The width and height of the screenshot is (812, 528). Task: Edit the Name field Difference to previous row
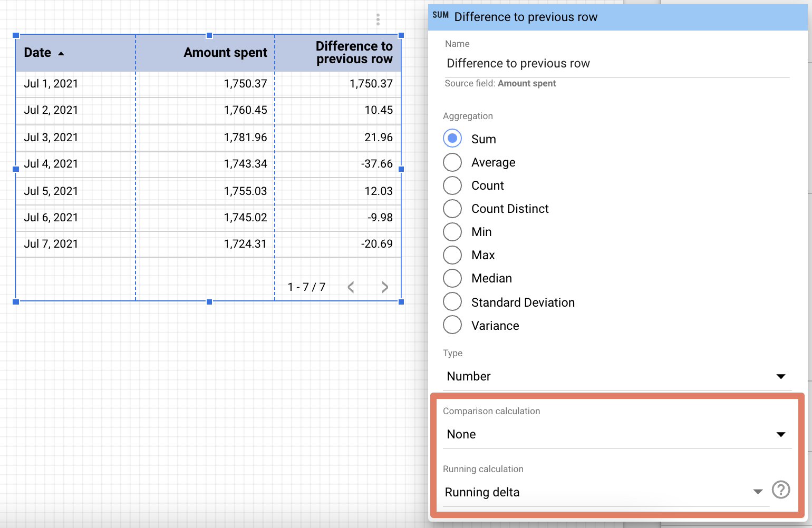pos(617,64)
